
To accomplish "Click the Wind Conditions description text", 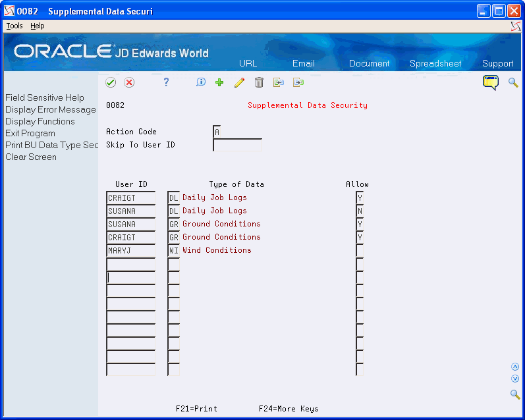I will 217,250.
